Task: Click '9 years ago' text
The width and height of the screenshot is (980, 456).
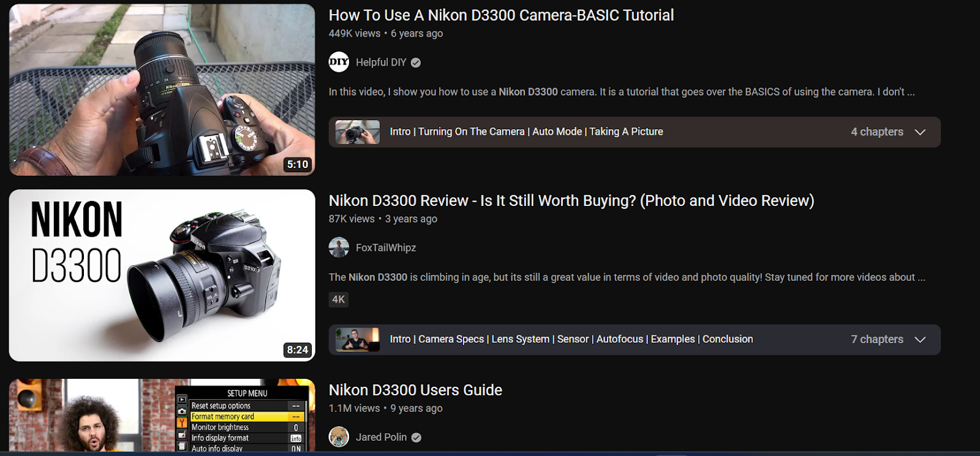Action: 417,408
